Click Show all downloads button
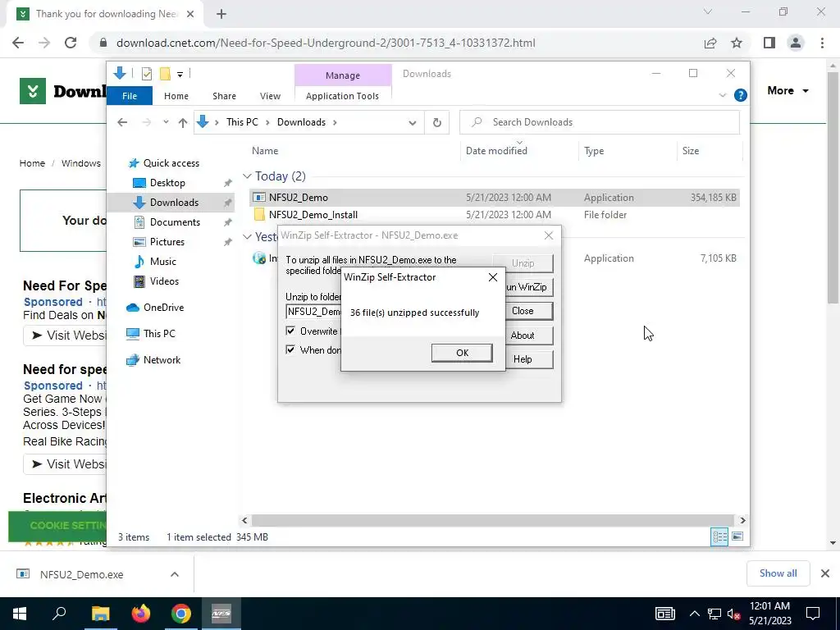Screen dimensions: 840x630 pos(778,573)
